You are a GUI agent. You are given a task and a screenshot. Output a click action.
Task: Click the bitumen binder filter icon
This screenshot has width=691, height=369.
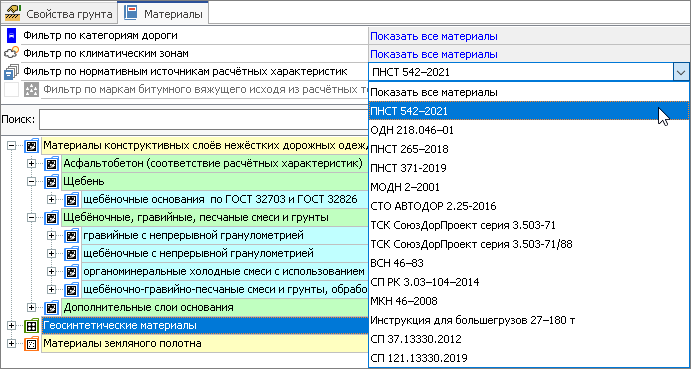[31, 90]
